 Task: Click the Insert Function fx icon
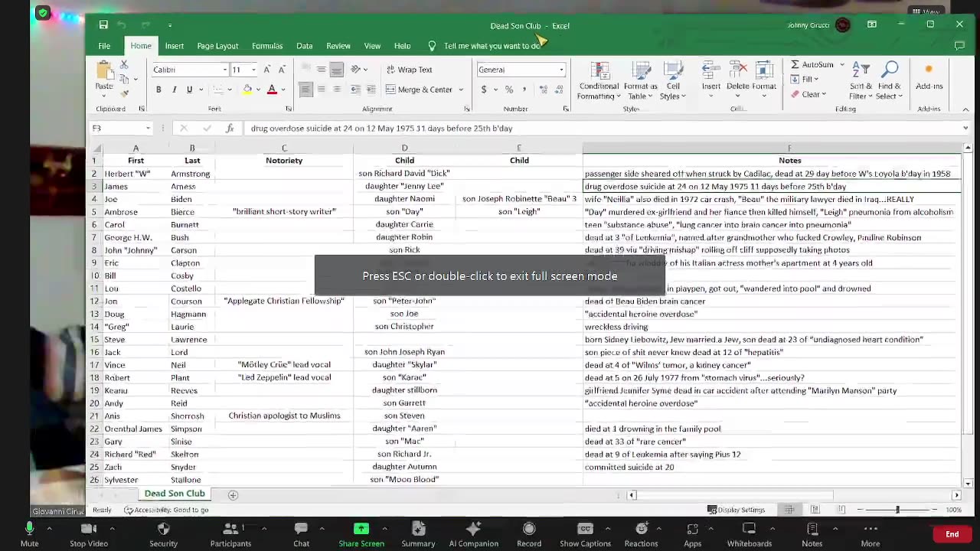pyautogui.click(x=230, y=129)
